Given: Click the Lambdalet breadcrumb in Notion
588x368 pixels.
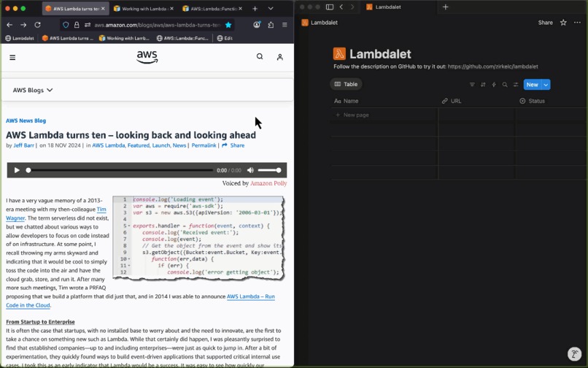Looking at the screenshot, I should (x=320, y=23).
